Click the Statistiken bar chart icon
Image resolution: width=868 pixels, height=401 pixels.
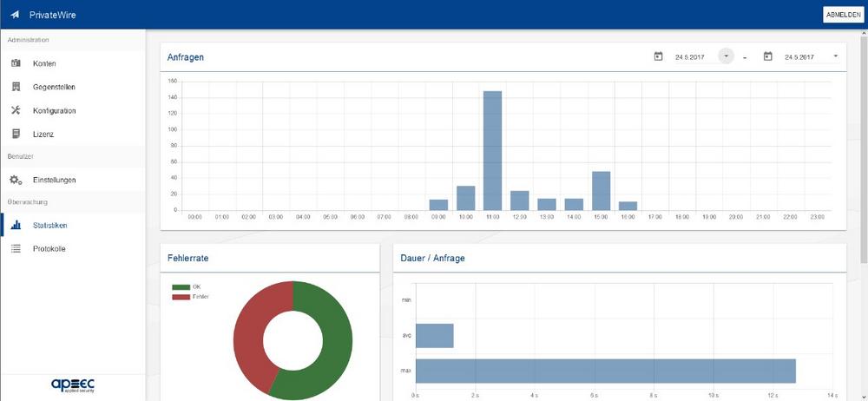(16, 226)
